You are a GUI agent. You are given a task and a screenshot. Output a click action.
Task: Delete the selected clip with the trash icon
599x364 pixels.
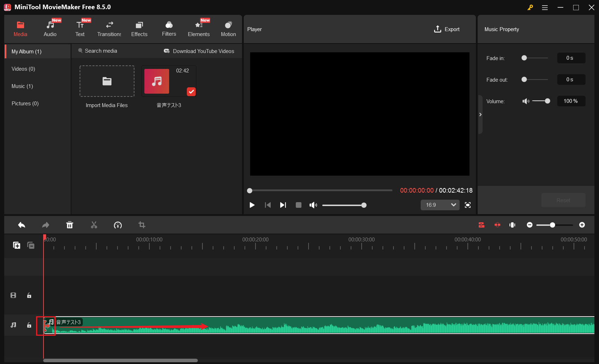70,225
